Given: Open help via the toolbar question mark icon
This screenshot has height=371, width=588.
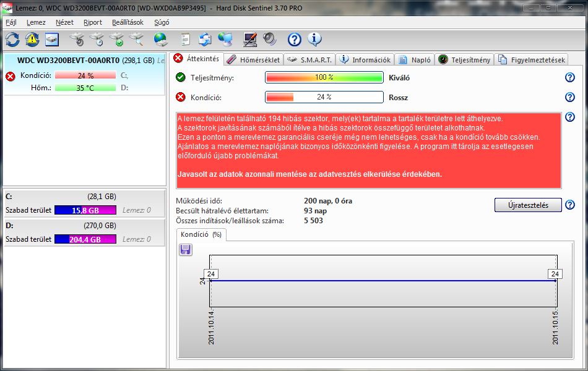Looking at the screenshot, I should [295, 40].
